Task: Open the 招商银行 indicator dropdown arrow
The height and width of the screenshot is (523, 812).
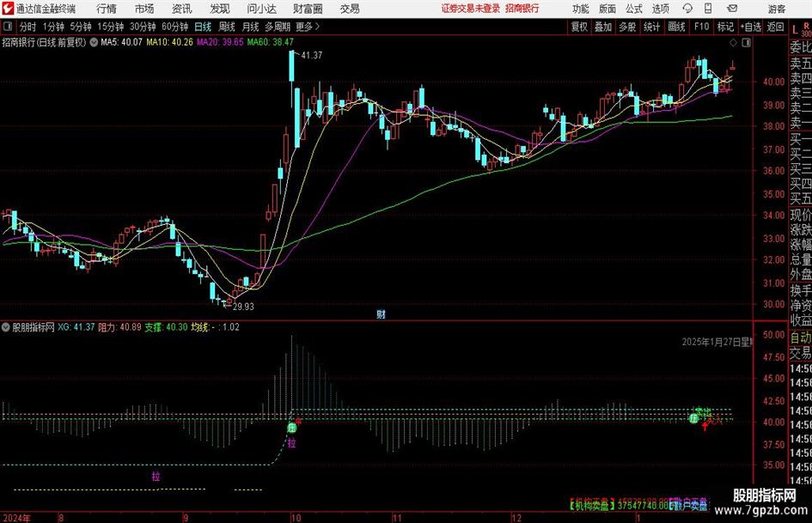Action: pos(94,42)
